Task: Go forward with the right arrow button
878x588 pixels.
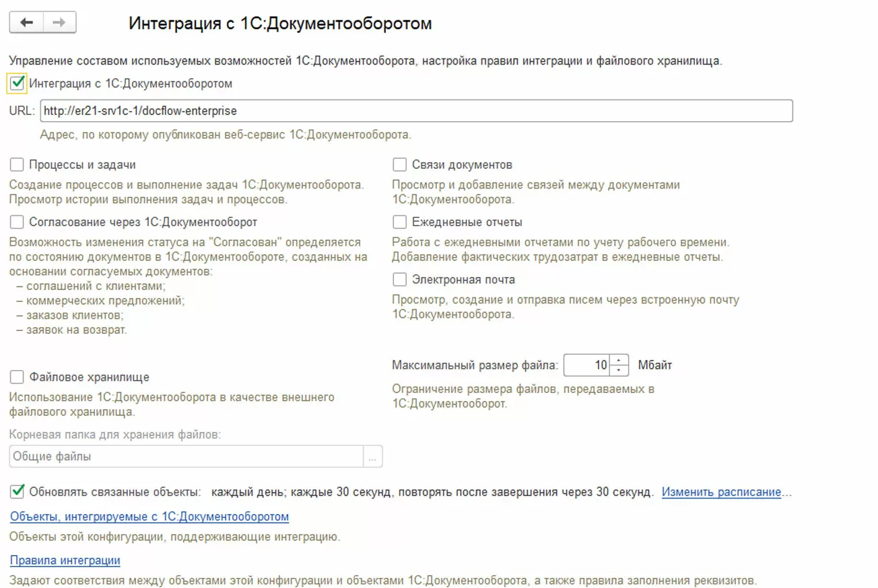Action: [x=59, y=23]
